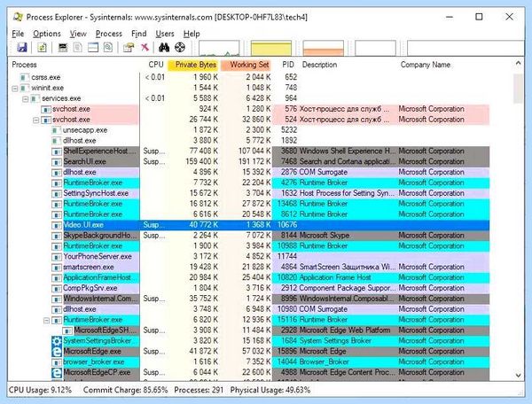Image resolution: width=532 pixels, height=404 pixels.
Task: Click the binoculars Find Handle icon
Action: pyautogui.click(x=164, y=48)
